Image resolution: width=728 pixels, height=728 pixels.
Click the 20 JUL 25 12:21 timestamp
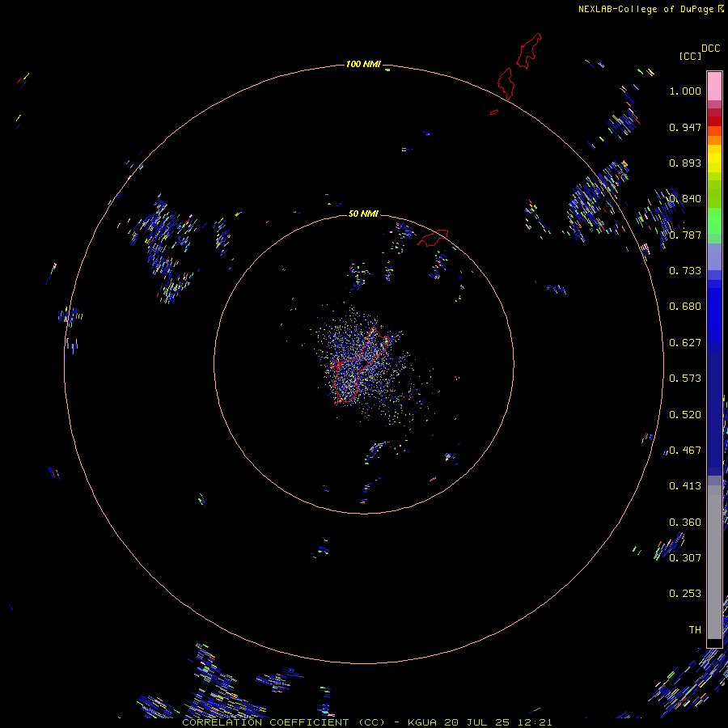tap(498, 722)
